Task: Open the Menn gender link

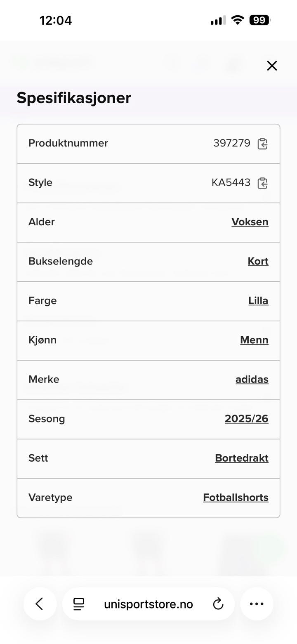Action: coord(254,340)
